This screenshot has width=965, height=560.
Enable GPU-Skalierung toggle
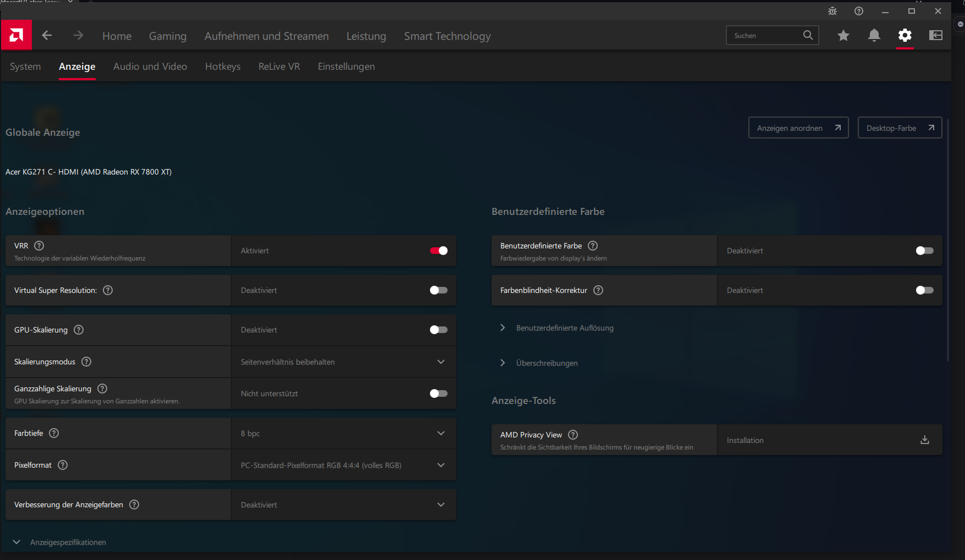tap(439, 330)
